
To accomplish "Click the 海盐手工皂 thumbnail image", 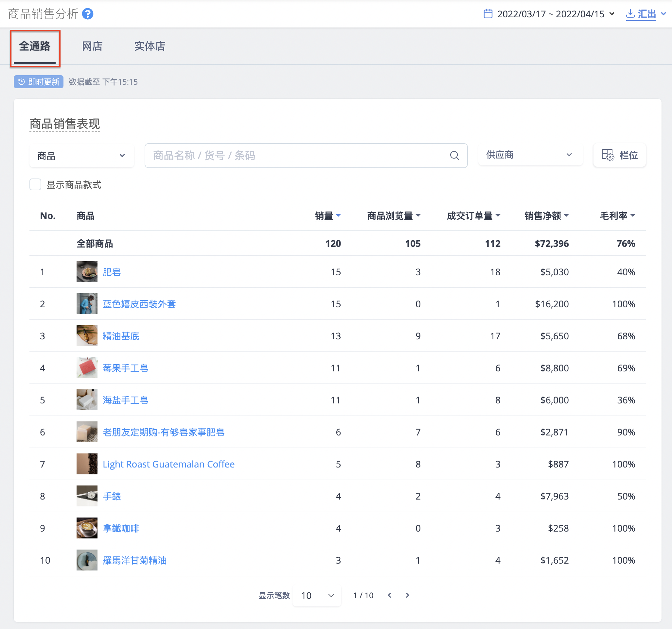I will pos(87,399).
